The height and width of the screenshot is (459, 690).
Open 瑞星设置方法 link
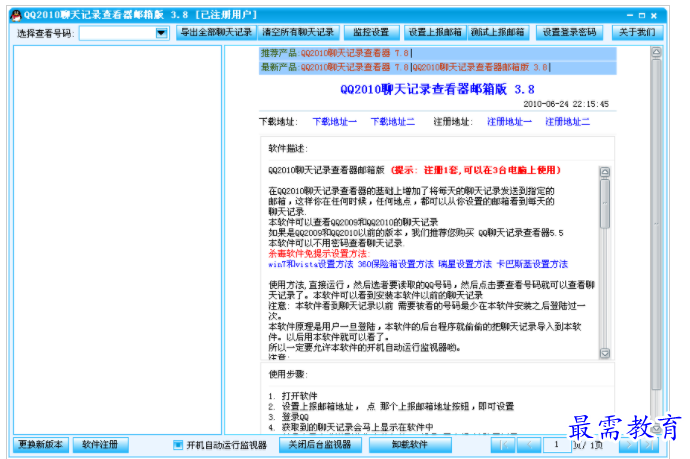pos(465,264)
